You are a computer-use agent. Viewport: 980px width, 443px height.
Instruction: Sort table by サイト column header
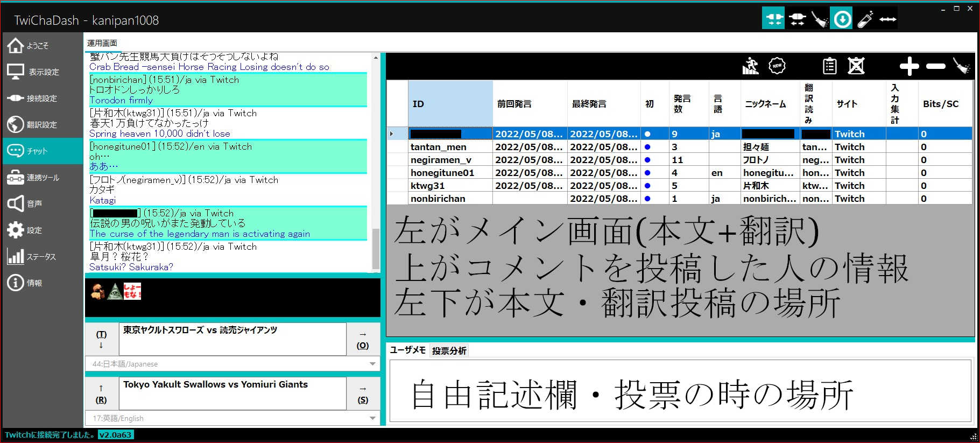tap(859, 104)
